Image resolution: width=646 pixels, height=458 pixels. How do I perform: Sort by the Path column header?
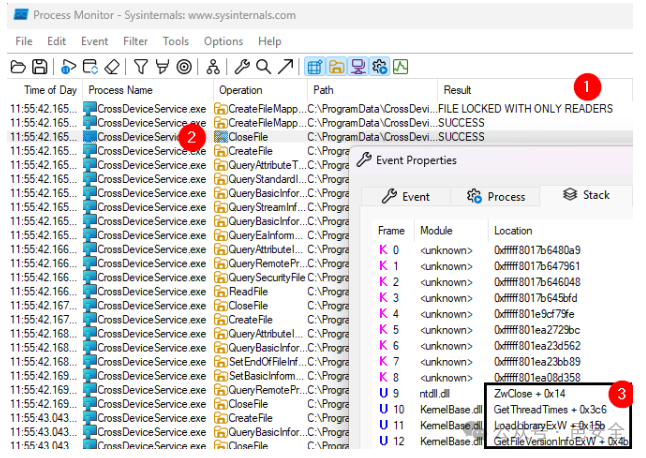point(372,90)
